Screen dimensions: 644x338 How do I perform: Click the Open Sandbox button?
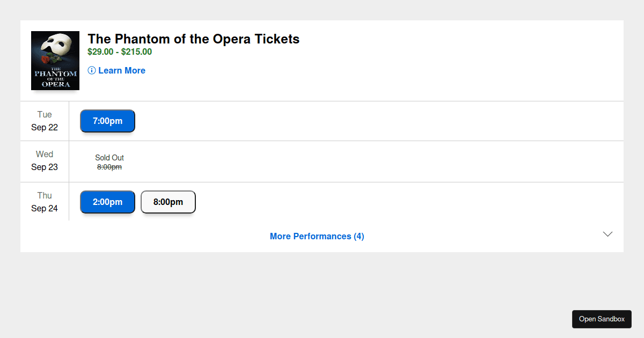[602, 319]
